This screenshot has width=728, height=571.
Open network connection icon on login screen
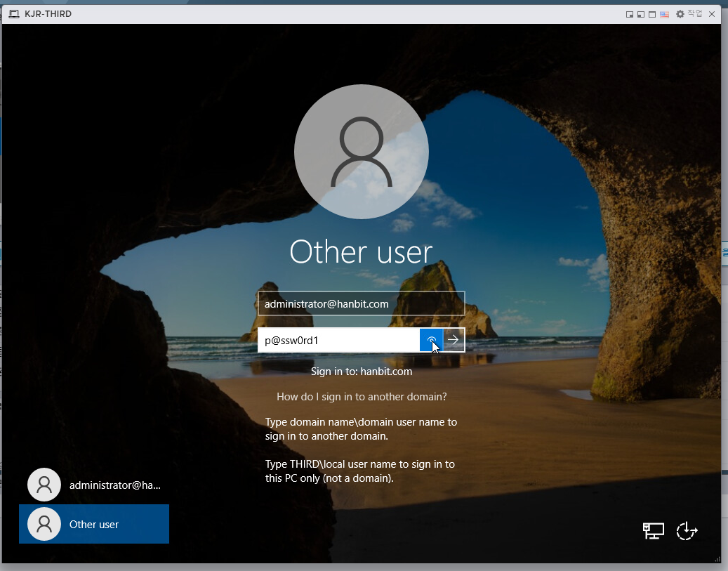click(654, 531)
